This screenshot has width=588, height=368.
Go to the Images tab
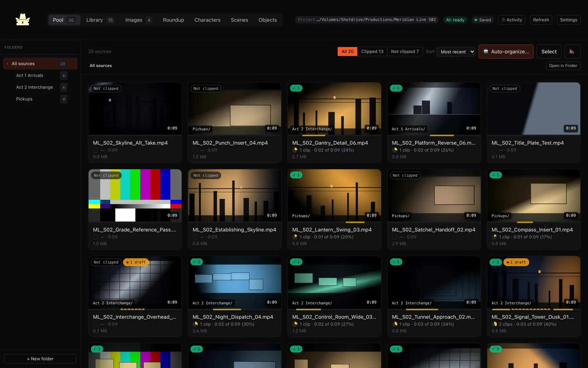[x=138, y=20]
